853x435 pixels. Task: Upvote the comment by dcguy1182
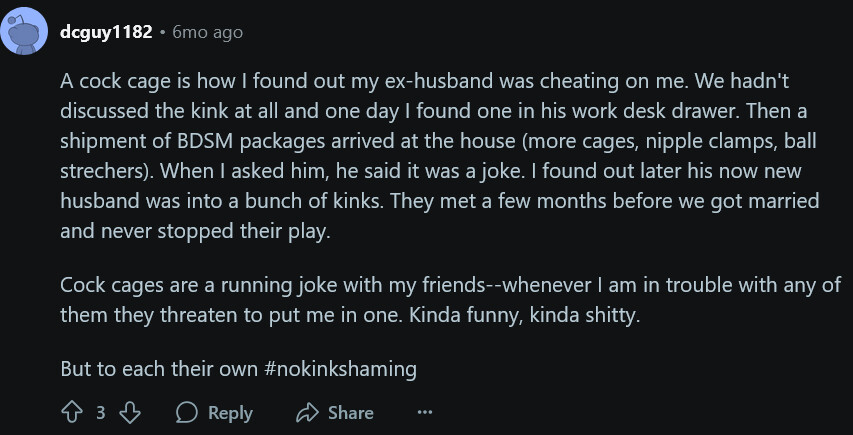tap(71, 412)
